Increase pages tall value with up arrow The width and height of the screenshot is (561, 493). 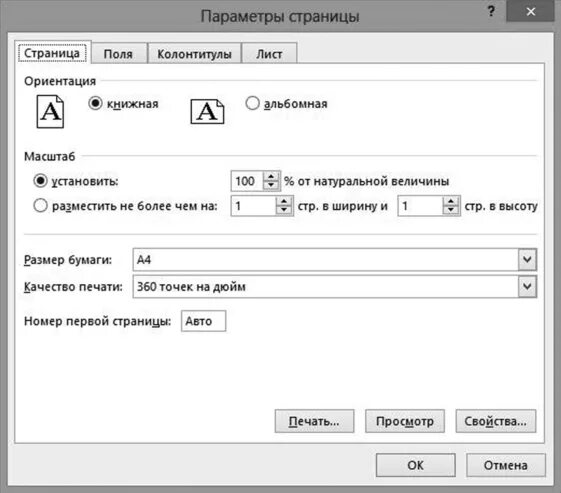coord(451,201)
